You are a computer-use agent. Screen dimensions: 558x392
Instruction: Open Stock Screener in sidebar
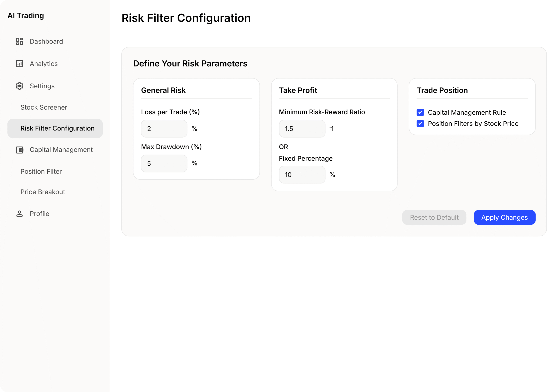(x=44, y=107)
